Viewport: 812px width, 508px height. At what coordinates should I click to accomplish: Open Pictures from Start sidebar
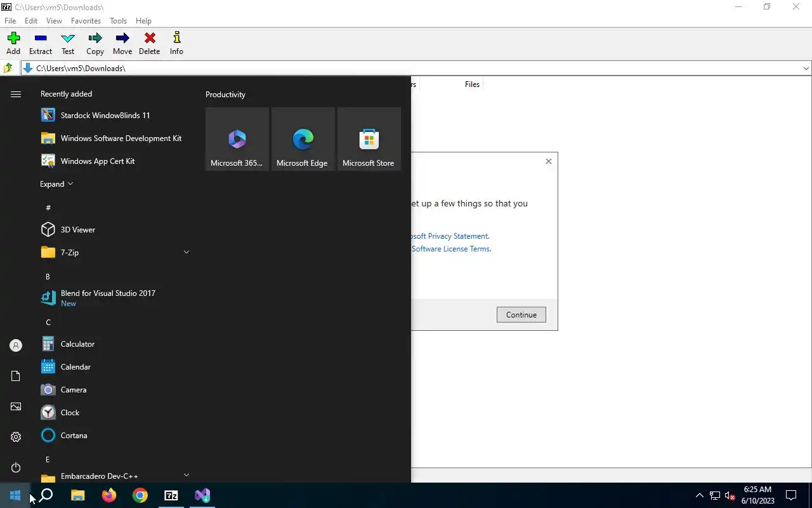16,406
